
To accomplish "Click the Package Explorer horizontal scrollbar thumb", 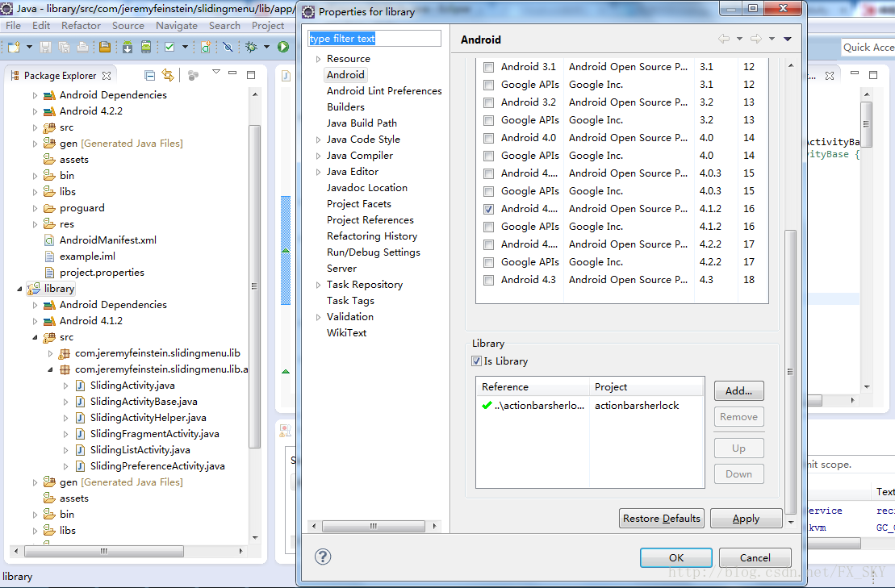I will coord(104,551).
